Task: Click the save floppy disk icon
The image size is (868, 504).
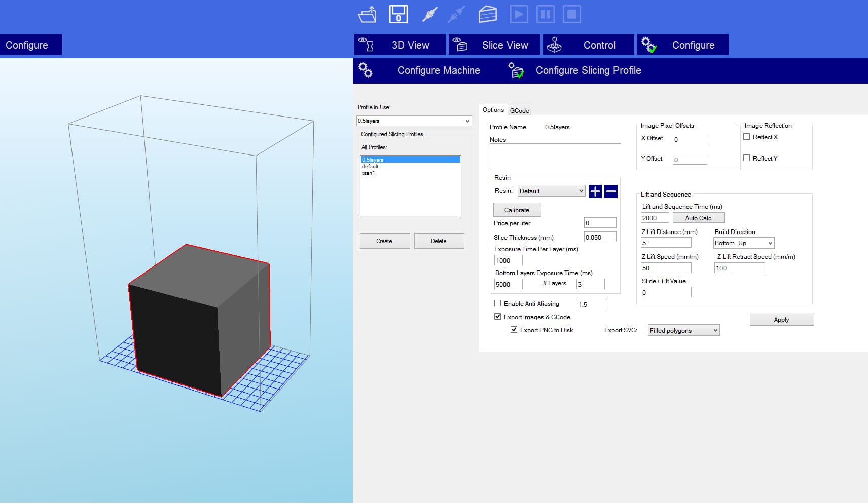Action: (398, 14)
